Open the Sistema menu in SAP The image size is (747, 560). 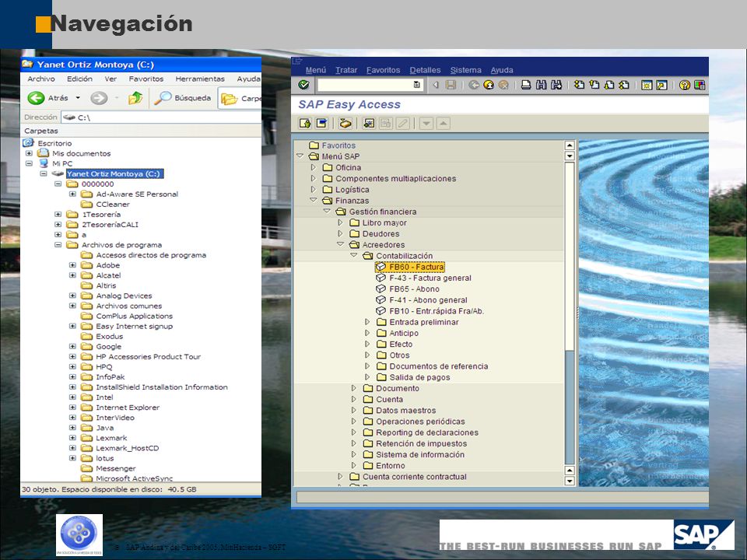(466, 70)
